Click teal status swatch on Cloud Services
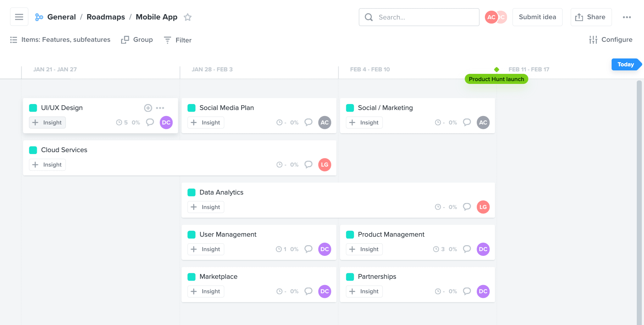The image size is (644, 325). pos(33,150)
